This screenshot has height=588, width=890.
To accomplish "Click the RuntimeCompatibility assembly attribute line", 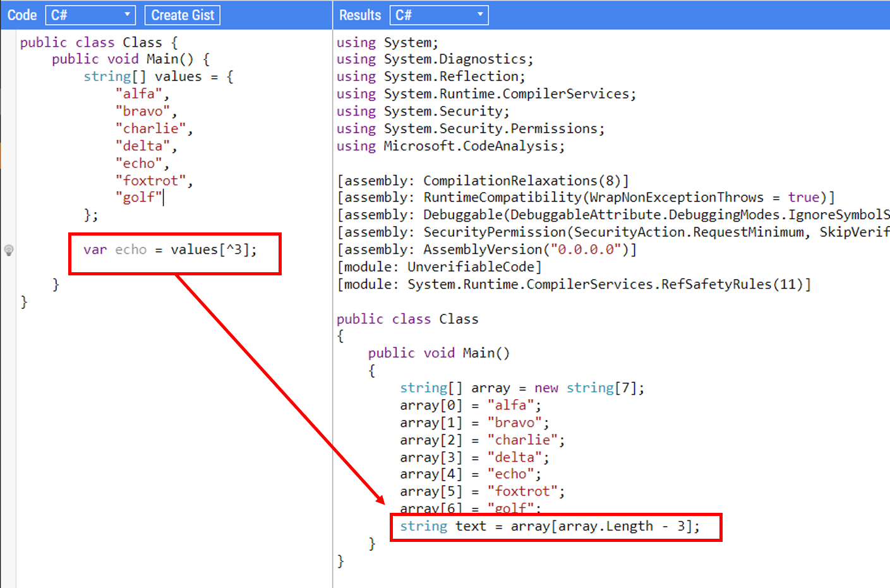I will point(586,198).
